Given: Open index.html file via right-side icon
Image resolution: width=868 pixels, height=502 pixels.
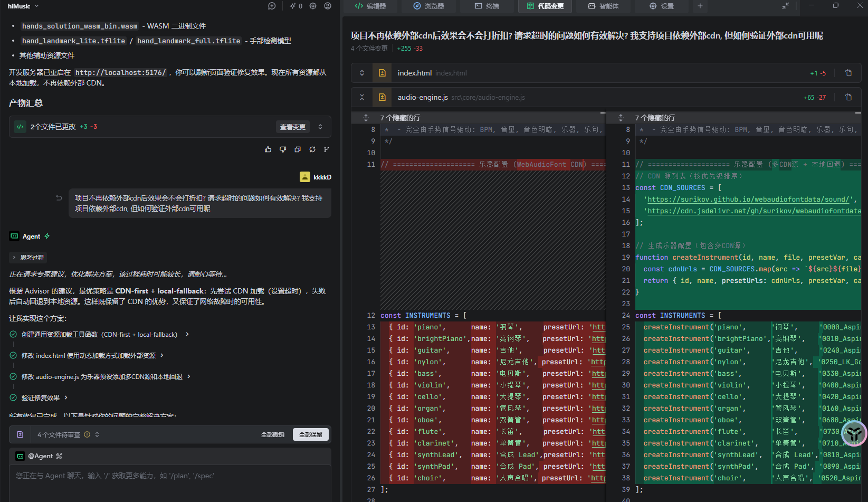Looking at the screenshot, I should 848,73.
